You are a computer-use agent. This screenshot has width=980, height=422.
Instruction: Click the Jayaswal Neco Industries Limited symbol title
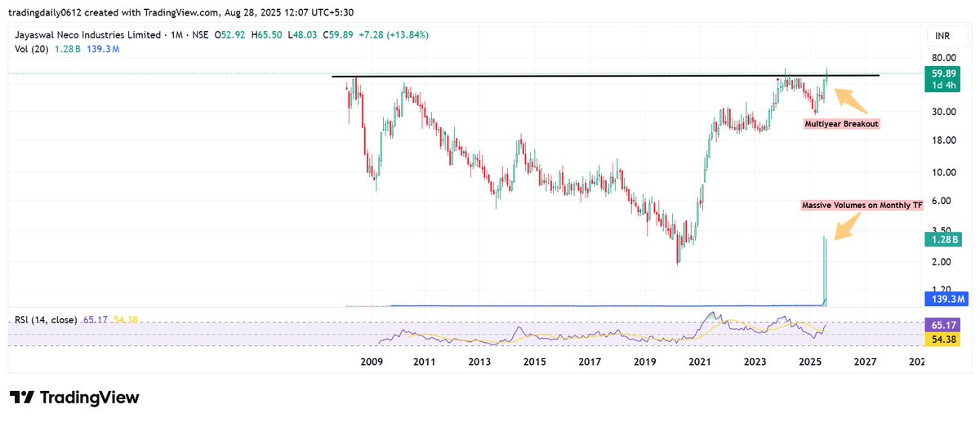pos(89,35)
